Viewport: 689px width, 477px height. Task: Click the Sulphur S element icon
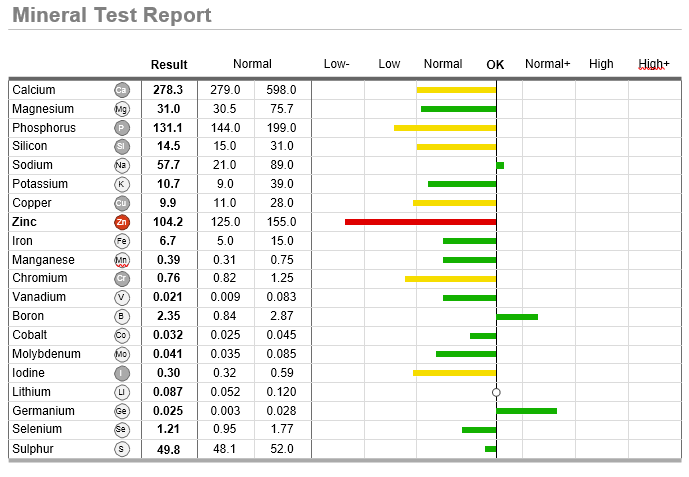coord(122,449)
